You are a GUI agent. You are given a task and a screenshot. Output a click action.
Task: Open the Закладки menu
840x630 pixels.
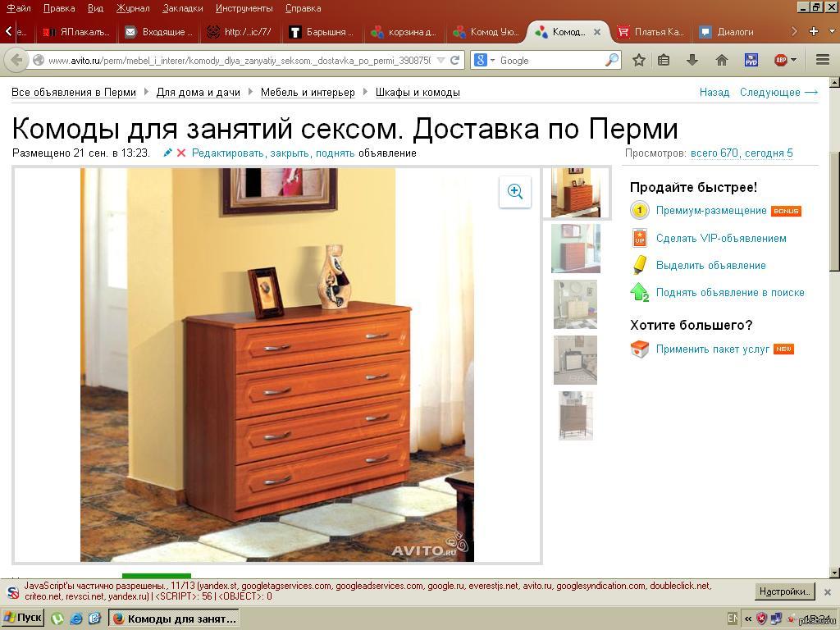[182, 8]
